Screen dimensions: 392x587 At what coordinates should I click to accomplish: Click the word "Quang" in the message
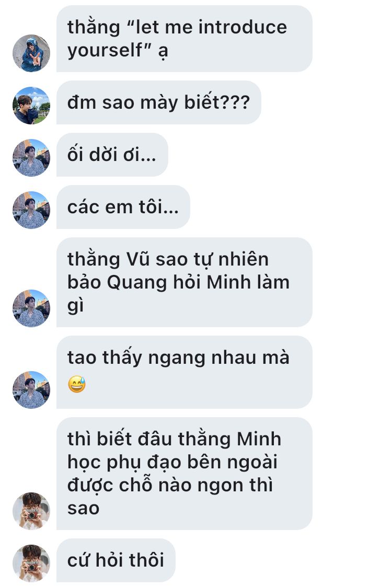point(136,283)
